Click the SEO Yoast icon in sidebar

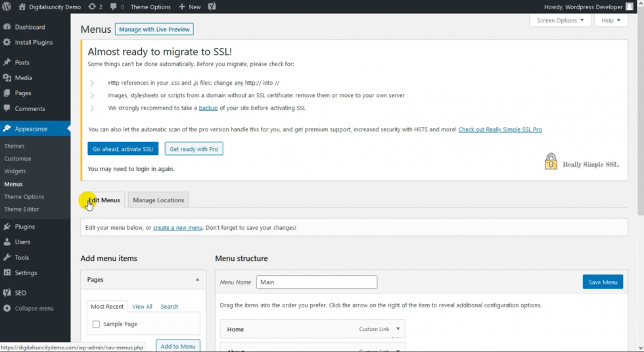tap(7, 292)
